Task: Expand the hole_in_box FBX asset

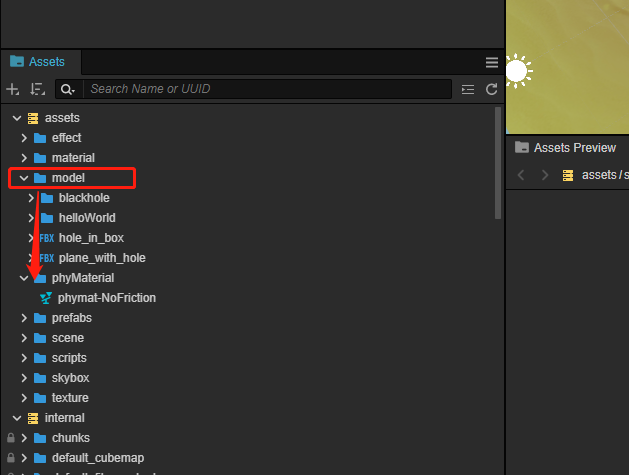Action: (x=31, y=238)
